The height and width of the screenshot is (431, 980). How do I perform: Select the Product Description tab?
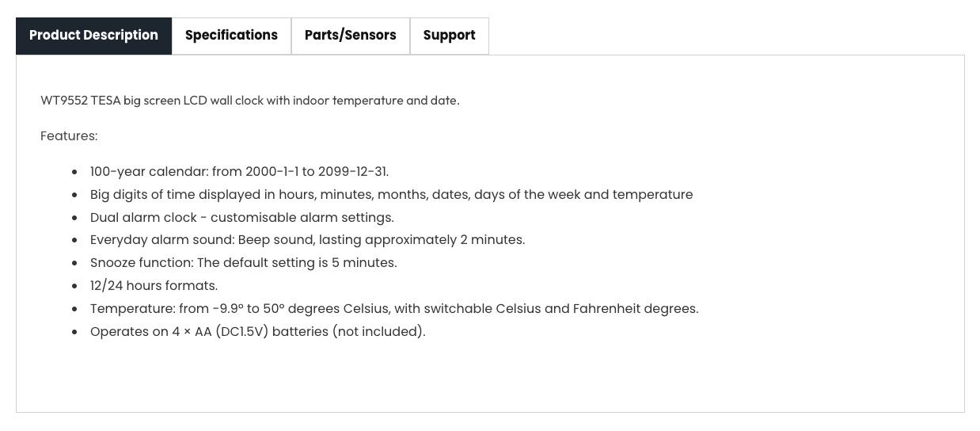[x=93, y=36]
